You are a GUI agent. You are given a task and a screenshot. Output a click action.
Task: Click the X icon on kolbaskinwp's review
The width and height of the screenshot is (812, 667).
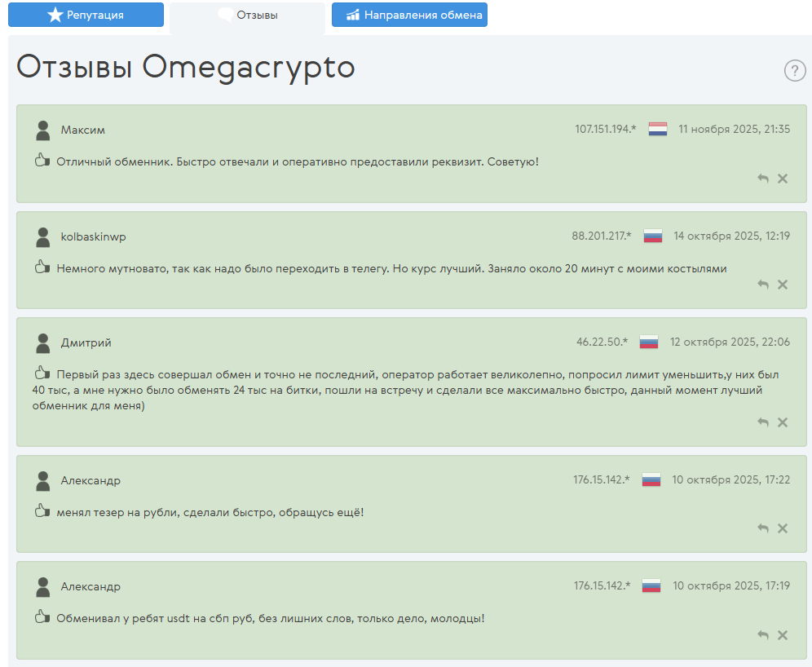[783, 284]
